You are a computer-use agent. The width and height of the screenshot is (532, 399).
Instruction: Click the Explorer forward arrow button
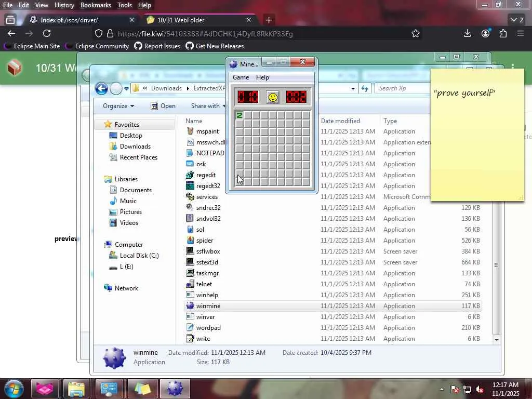tap(116, 88)
